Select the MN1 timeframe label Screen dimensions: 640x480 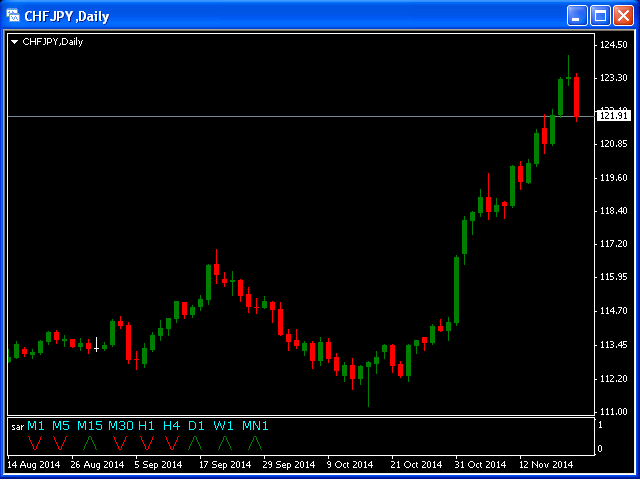(x=255, y=426)
